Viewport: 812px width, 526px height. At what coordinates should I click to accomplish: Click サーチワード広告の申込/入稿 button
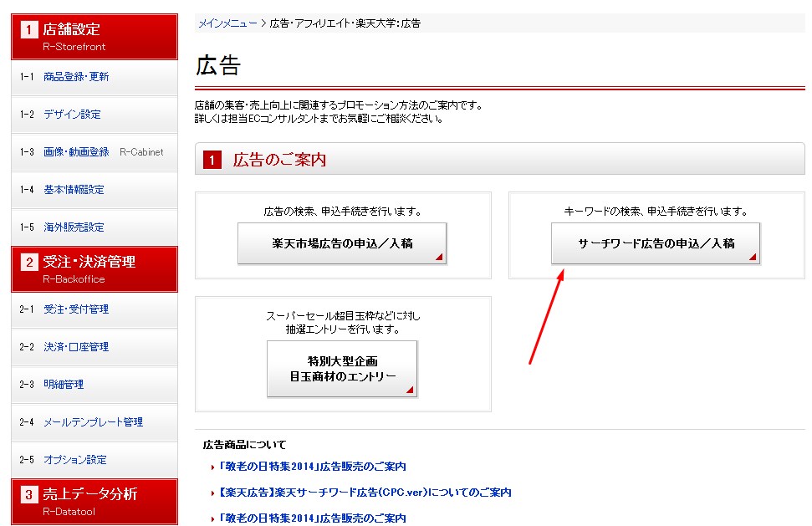[656, 243]
